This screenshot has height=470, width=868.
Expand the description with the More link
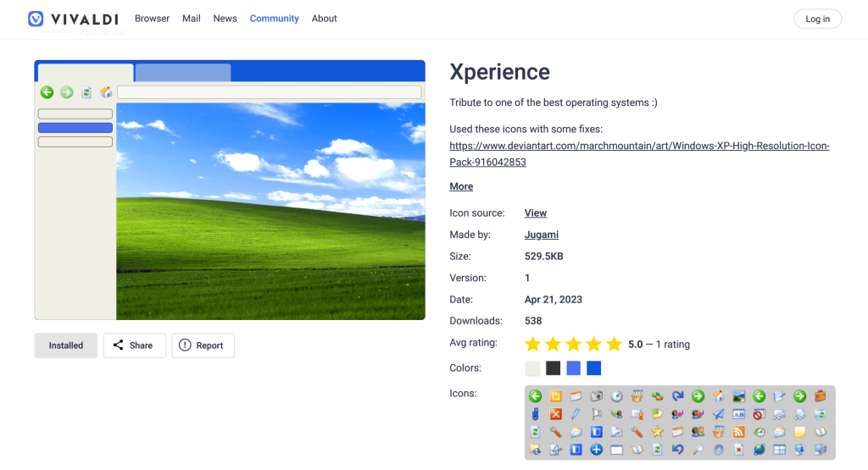tap(461, 186)
